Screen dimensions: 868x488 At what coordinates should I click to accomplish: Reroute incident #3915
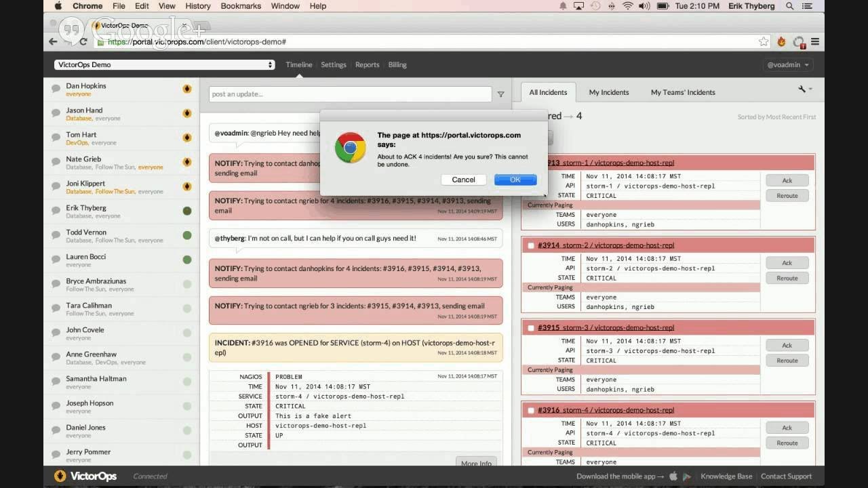click(787, 361)
